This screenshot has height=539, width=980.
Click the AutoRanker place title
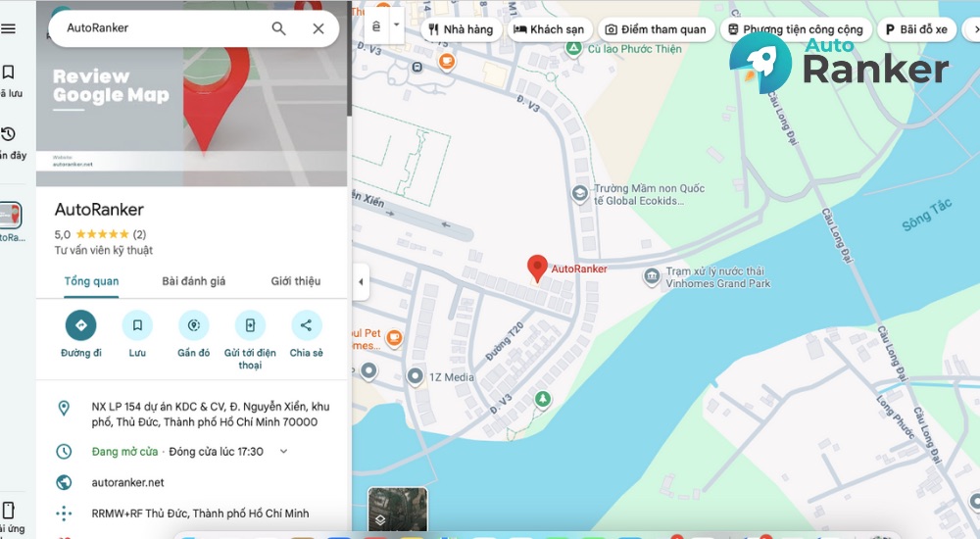[x=99, y=210]
